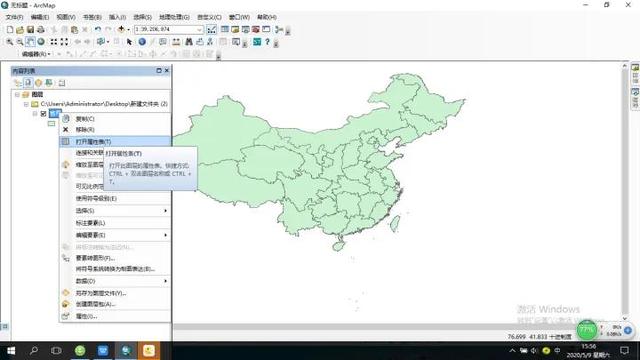Click the light green layer symbol swatch
This screenshot has height=360, width=640.
[x=51, y=123]
